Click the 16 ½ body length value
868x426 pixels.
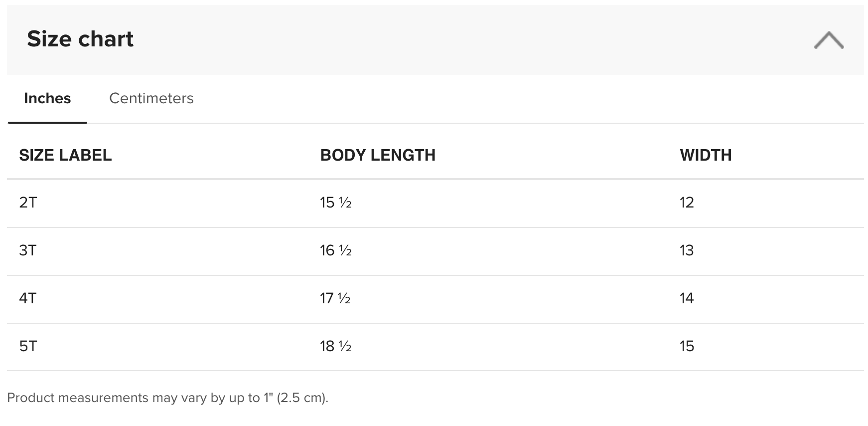pyautogui.click(x=336, y=250)
